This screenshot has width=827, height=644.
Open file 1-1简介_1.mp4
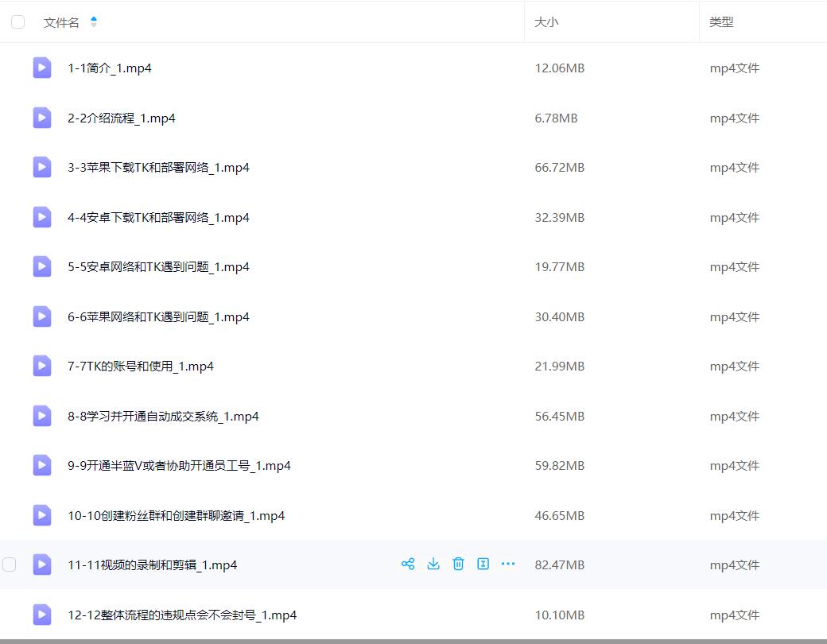point(110,68)
